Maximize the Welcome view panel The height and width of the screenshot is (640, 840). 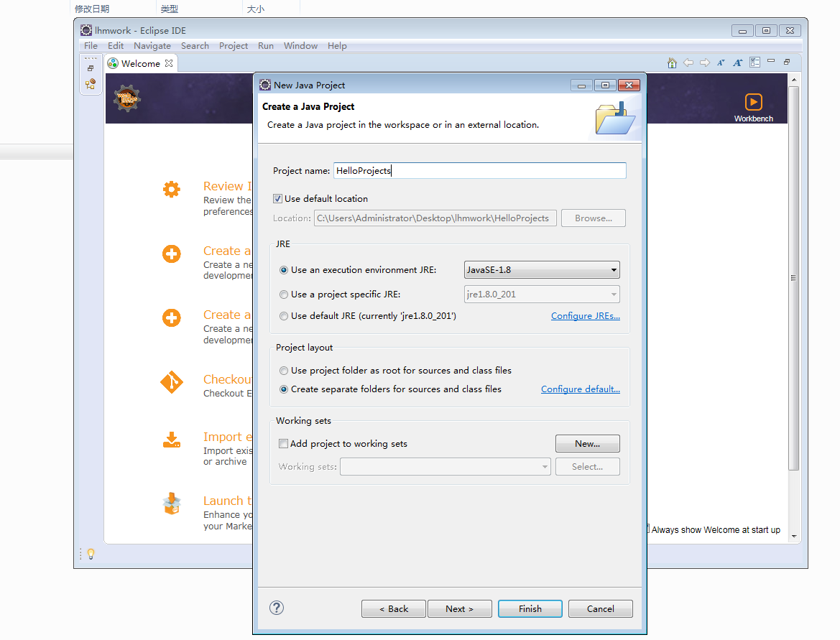tap(787, 62)
